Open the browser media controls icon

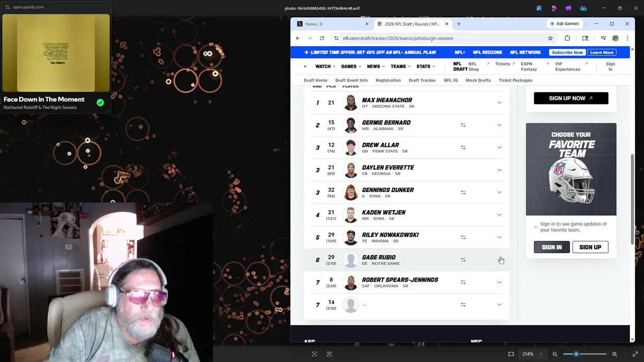(603, 38)
